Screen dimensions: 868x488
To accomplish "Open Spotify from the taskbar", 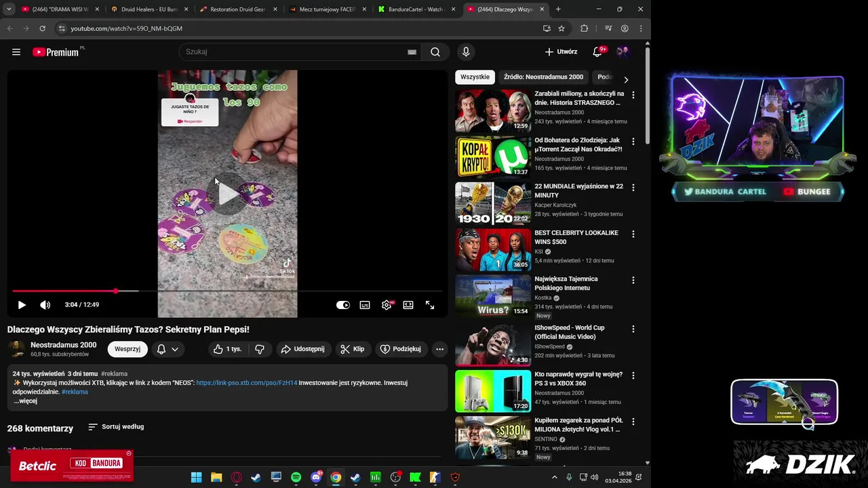I will [x=296, y=478].
